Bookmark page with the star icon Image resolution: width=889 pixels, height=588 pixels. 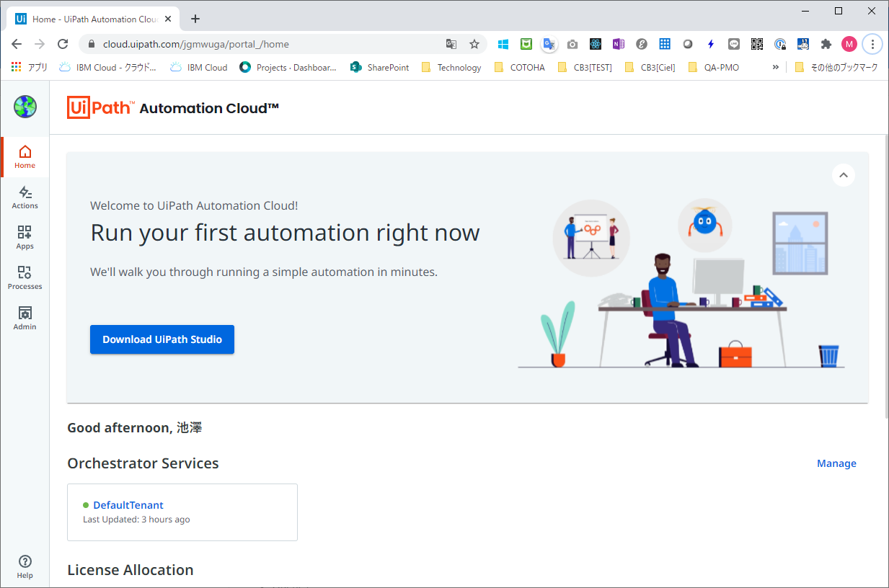point(474,44)
